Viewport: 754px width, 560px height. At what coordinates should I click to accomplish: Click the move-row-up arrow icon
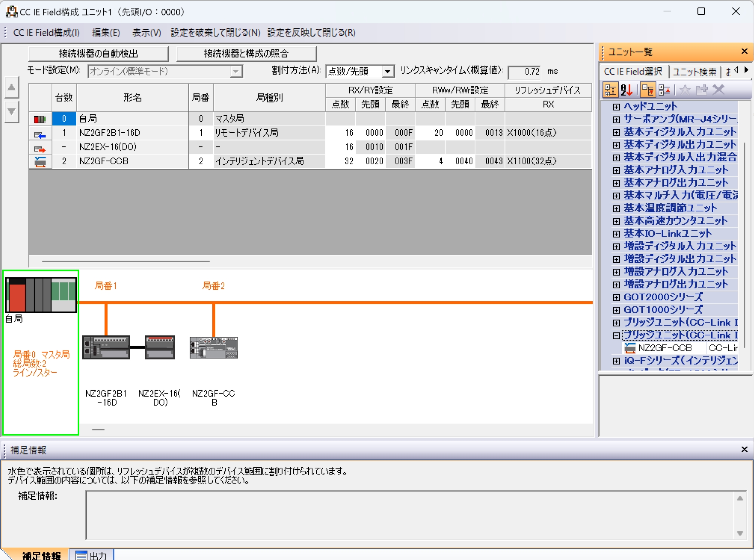pyautogui.click(x=11, y=87)
